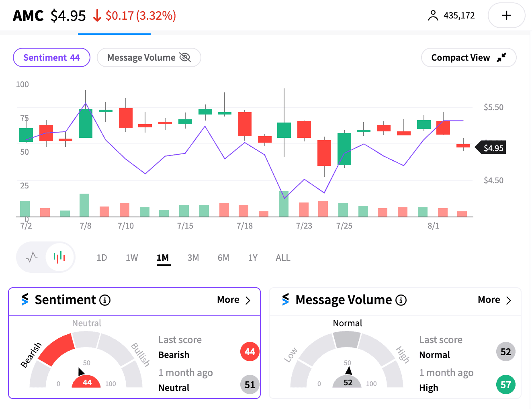532x409 pixels.
Task: Select the 1D time range
Action: point(102,258)
